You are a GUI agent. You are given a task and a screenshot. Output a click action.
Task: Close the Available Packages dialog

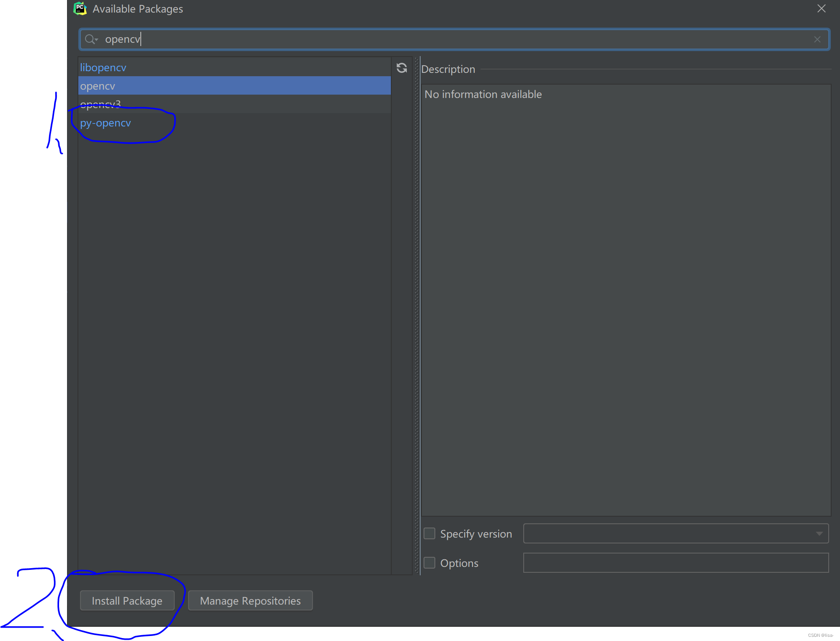point(821,8)
